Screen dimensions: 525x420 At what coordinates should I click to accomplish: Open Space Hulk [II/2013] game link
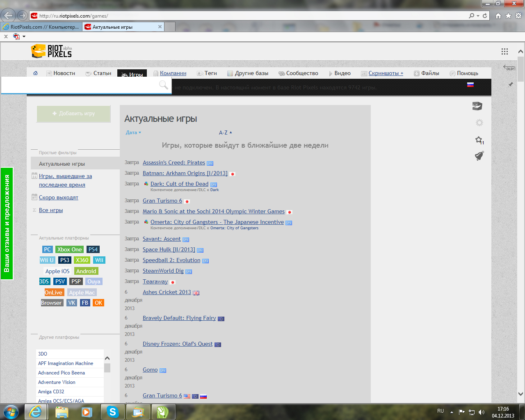[x=169, y=249]
